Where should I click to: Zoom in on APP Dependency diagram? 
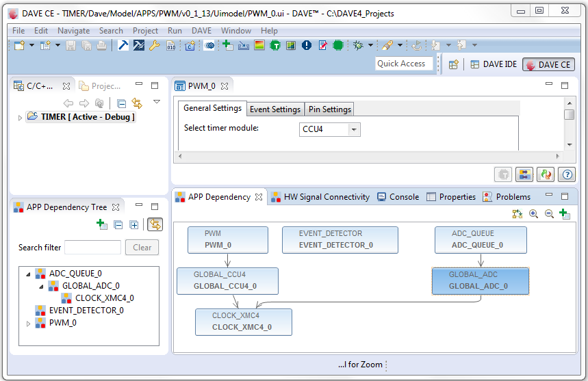coord(533,214)
